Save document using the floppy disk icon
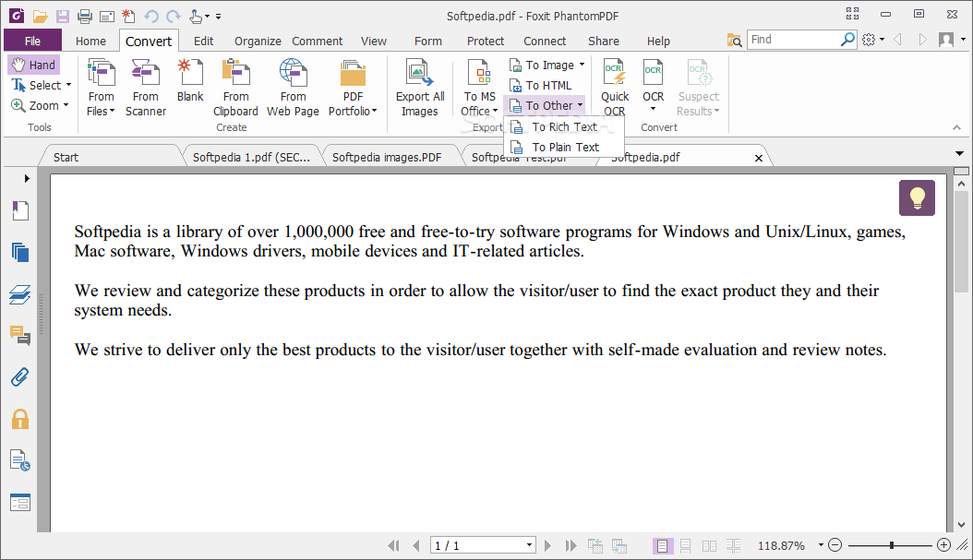The image size is (973, 560). click(62, 16)
